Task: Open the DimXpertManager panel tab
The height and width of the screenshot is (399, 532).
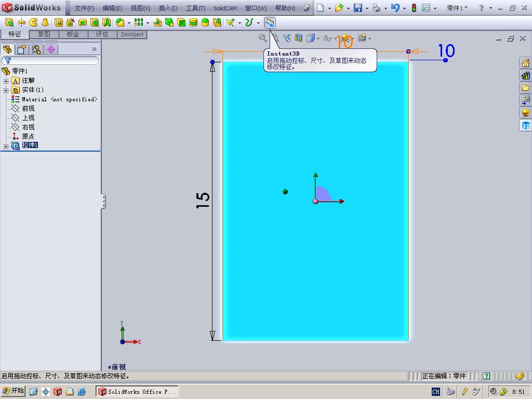Action: click(51, 49)
